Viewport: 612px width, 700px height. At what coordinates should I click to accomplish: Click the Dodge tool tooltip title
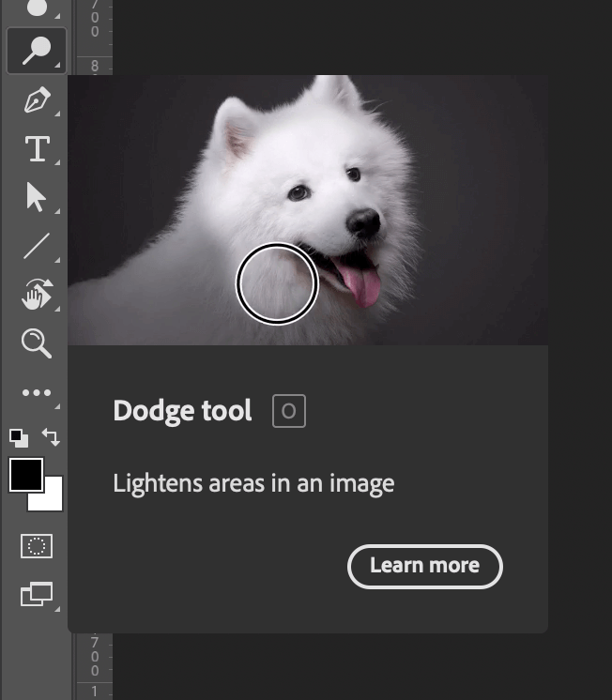coord(182,411)
